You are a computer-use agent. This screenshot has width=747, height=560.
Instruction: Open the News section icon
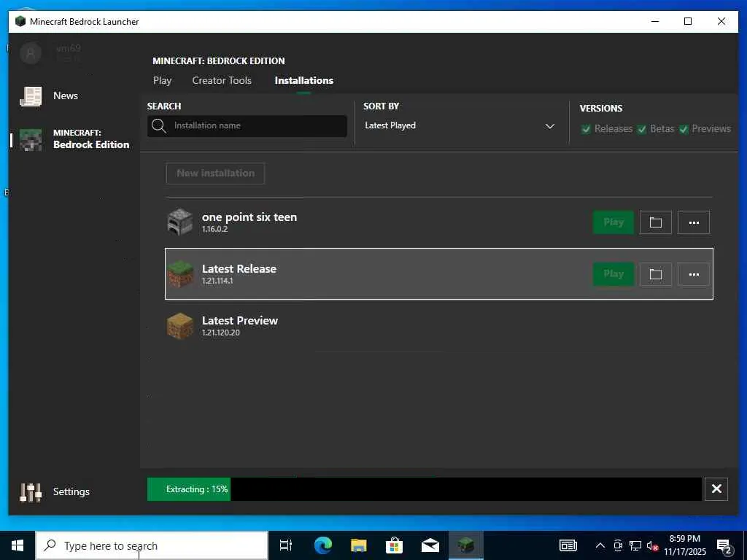pos(31,96)
